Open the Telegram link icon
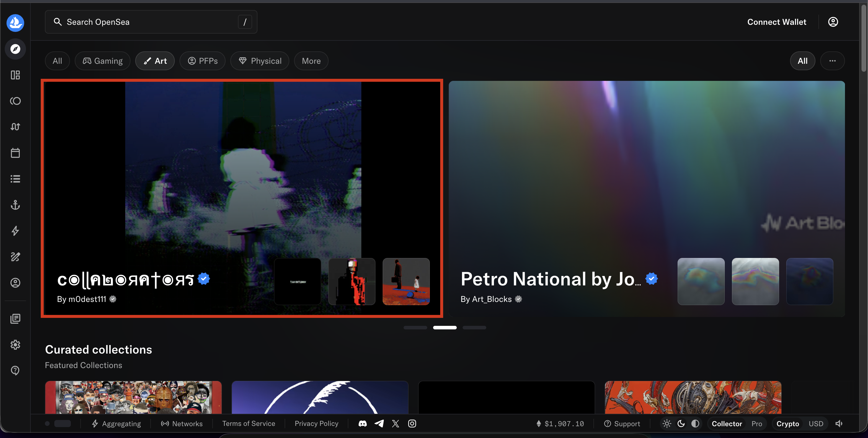This screenshot has height=438, width=868. tap(379, 424)
